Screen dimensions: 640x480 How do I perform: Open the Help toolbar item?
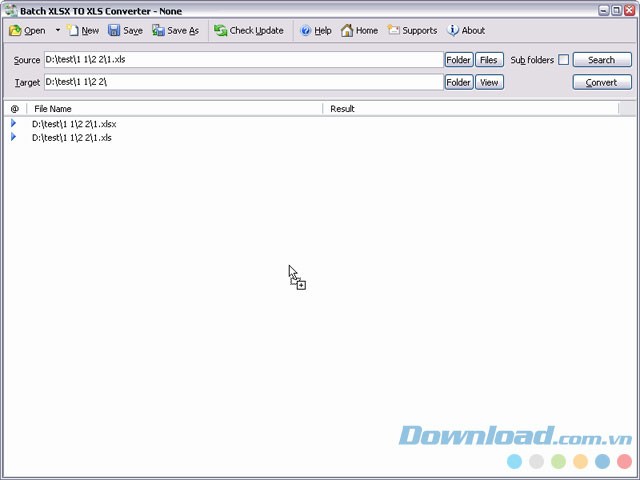coord(315,31)
